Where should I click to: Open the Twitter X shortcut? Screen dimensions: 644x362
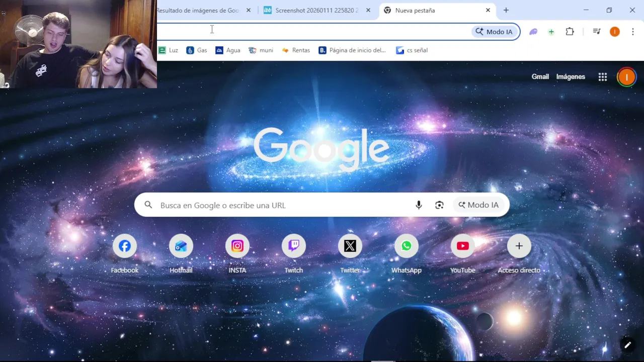click(350, 246)
